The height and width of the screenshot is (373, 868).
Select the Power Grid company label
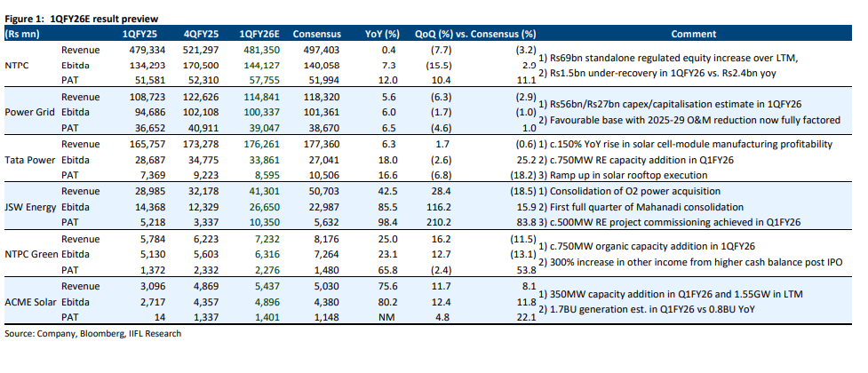[x=29, y=112]
